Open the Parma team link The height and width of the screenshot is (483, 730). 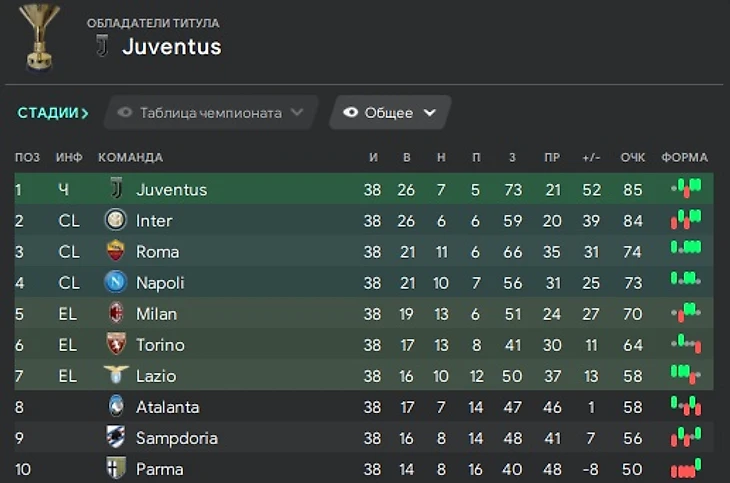click(x=159, y=469)
